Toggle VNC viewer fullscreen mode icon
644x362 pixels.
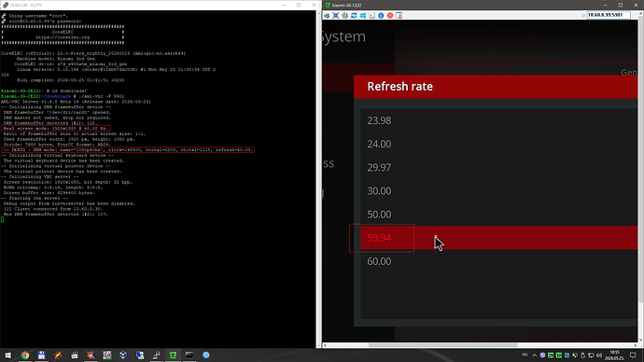(336, 15)
